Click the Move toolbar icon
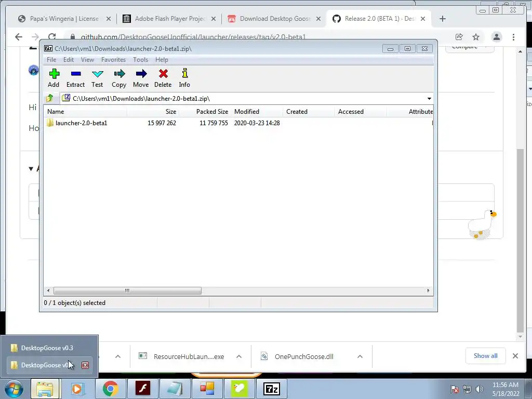 [141, 78]
